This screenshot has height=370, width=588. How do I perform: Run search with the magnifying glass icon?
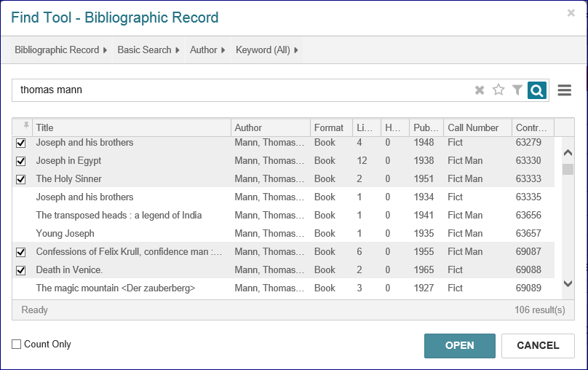coord(537,90)
